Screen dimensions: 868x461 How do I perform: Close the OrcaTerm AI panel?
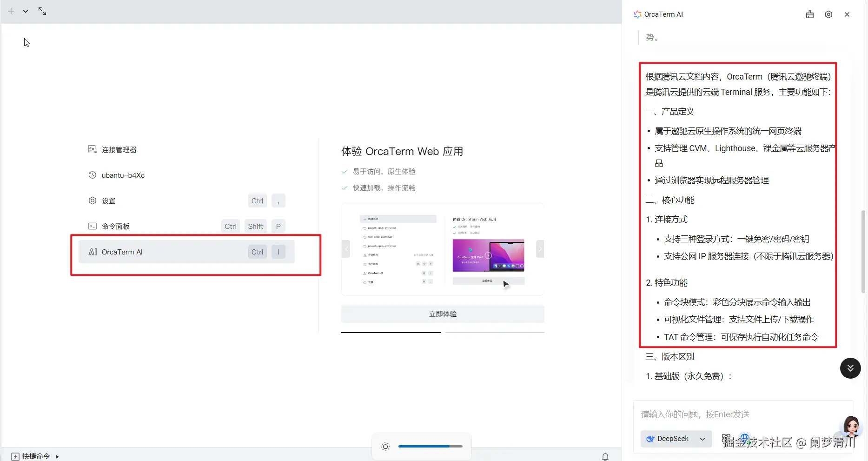point(847,14)
